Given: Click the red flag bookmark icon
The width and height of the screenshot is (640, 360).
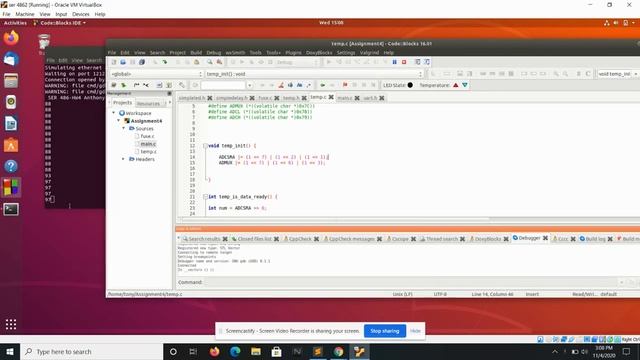Looking at the screenshot, I should [345, 85].
